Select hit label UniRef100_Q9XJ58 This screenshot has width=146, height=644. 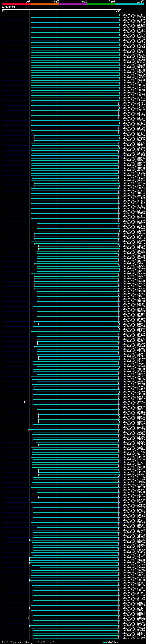pos(133,371)
